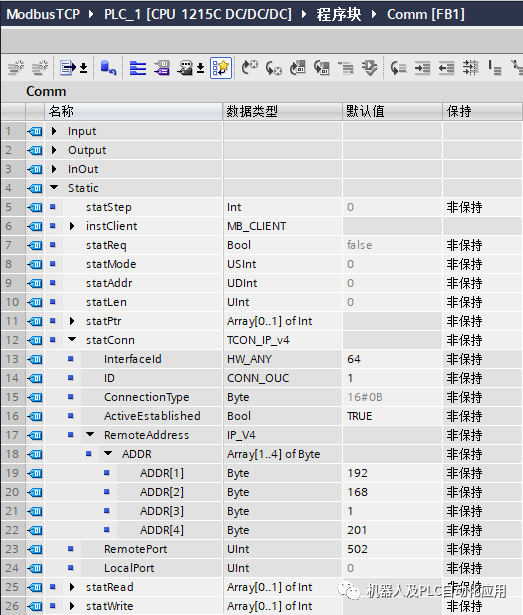Expand the Output section
This screenshot has width=523, height=615.
[x=54, y=150]
